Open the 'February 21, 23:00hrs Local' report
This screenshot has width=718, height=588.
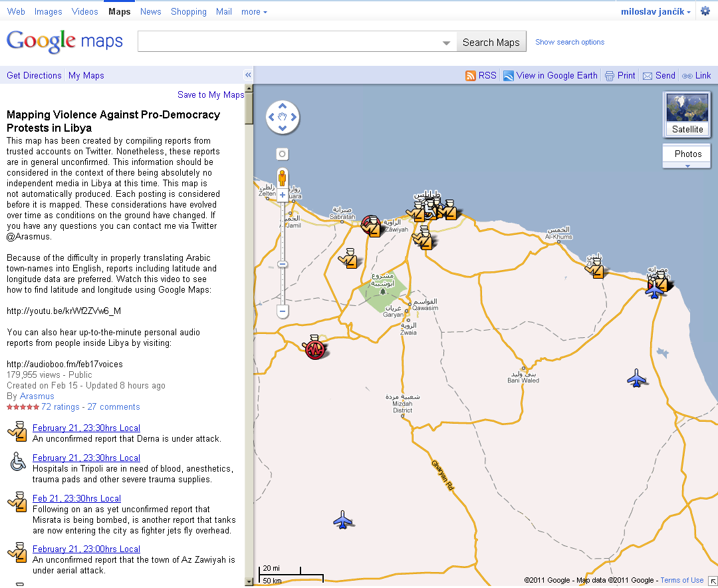(86, 549)
